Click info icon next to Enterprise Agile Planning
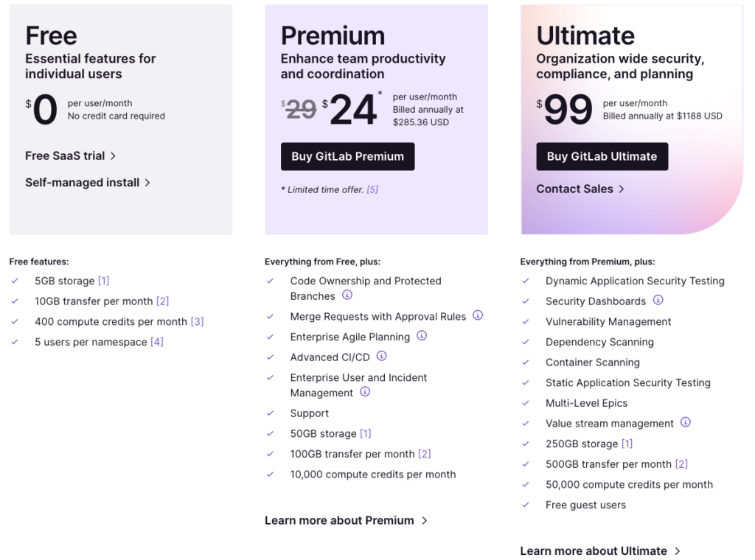The image size is (755, 560). (422, 336)
